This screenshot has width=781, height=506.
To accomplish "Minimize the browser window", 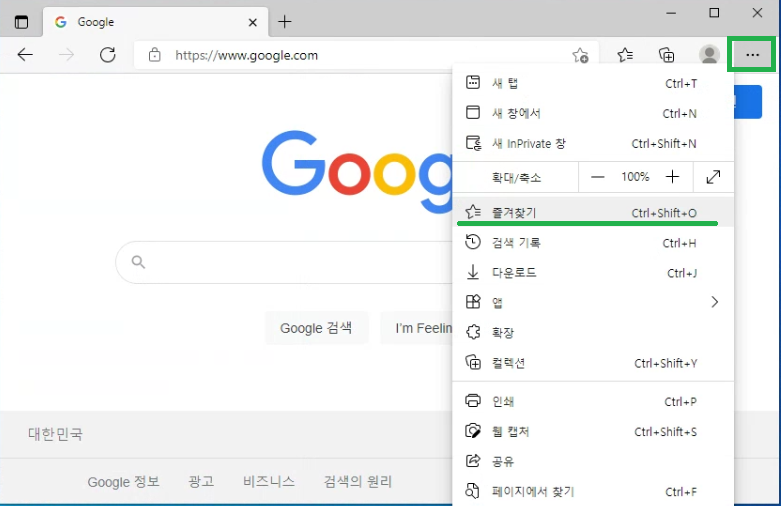I will [671, 13].
